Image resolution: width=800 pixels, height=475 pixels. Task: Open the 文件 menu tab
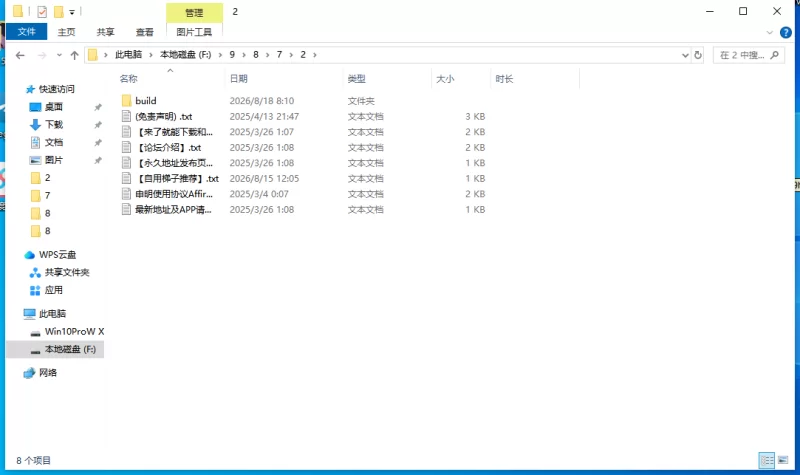coord(27,32)
